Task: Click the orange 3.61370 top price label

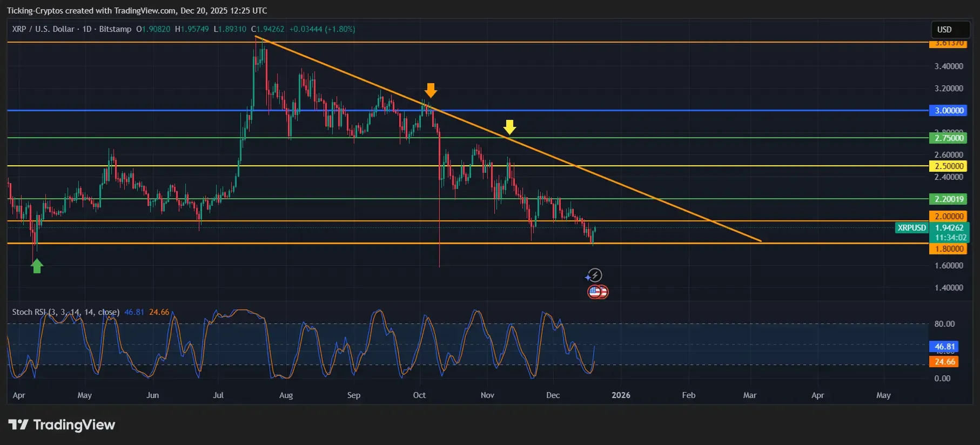Action: click(x=948, y=43)
